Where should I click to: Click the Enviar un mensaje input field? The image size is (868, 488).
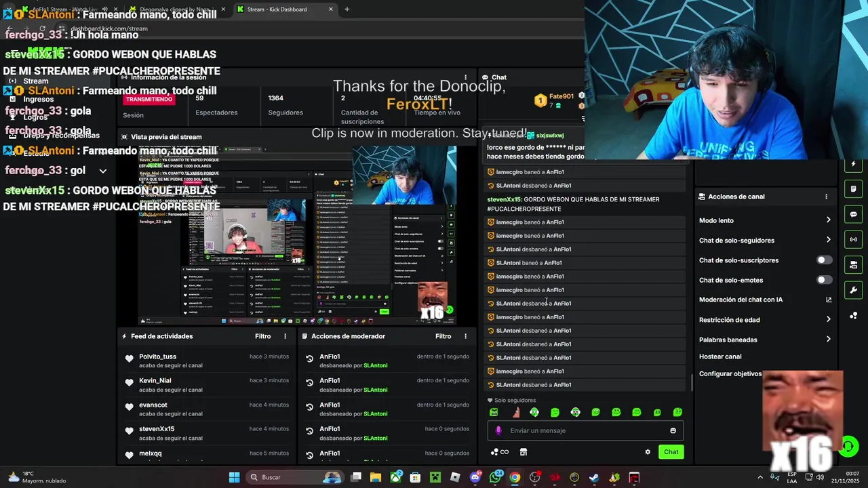[x=585, y=430]
